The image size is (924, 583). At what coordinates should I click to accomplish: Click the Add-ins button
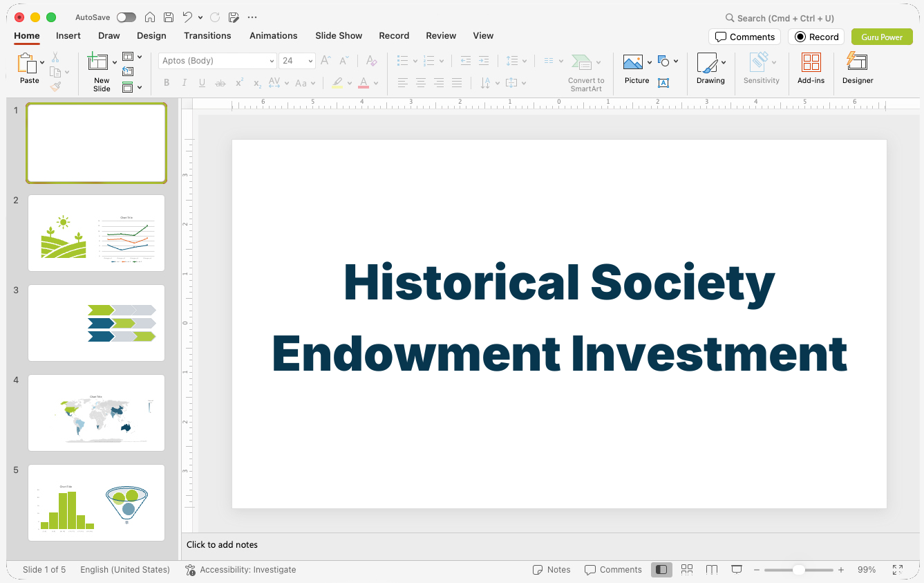pos(811,69)
